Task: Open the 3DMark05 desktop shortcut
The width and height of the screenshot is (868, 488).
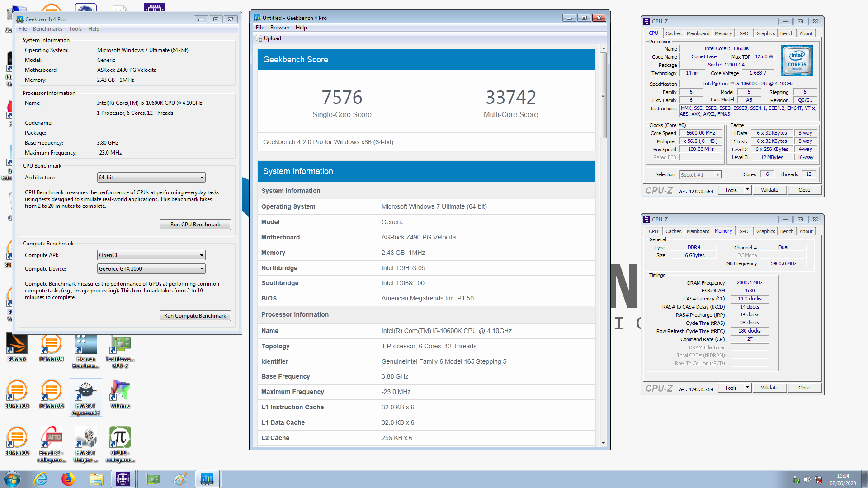Action: [17, 441]
